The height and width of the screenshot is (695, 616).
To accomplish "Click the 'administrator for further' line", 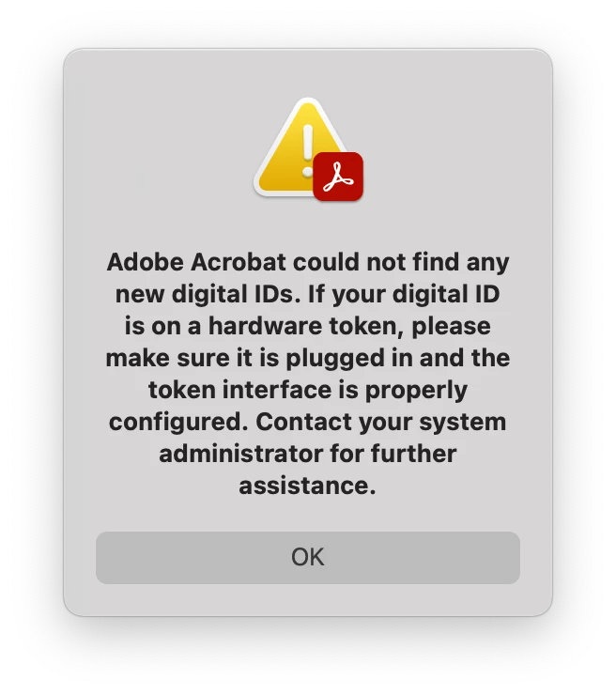I will [x=308, y=454].
